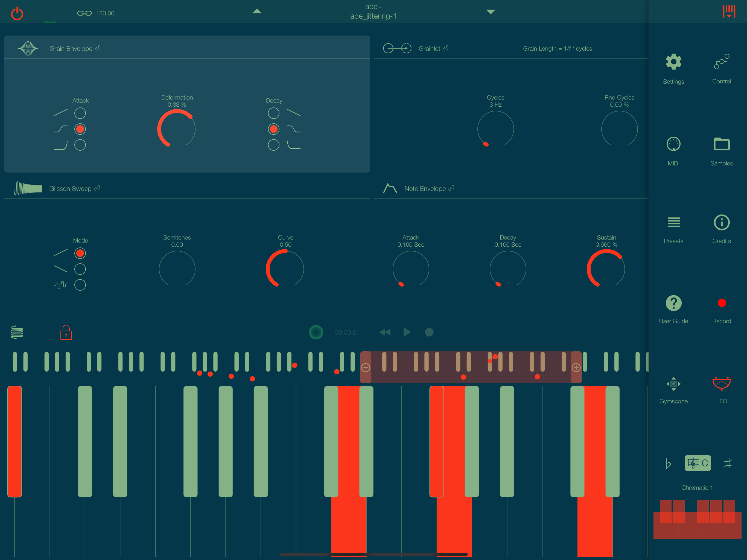This screenshot has width=747, height=560.
Task: Click the Note Envelope icon
Action: [x=390, y=188]
